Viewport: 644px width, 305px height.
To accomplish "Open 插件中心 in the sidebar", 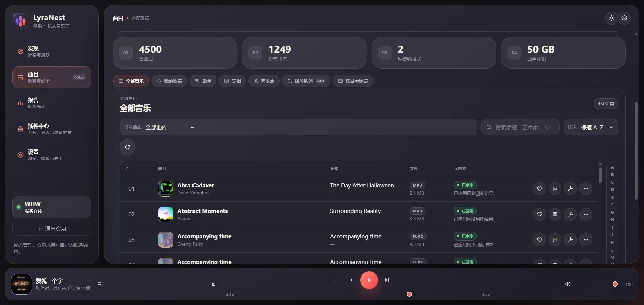I will point(51,129).
